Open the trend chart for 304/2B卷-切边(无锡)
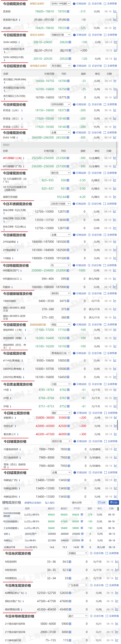The image size is (121, 644). [115, 220]
